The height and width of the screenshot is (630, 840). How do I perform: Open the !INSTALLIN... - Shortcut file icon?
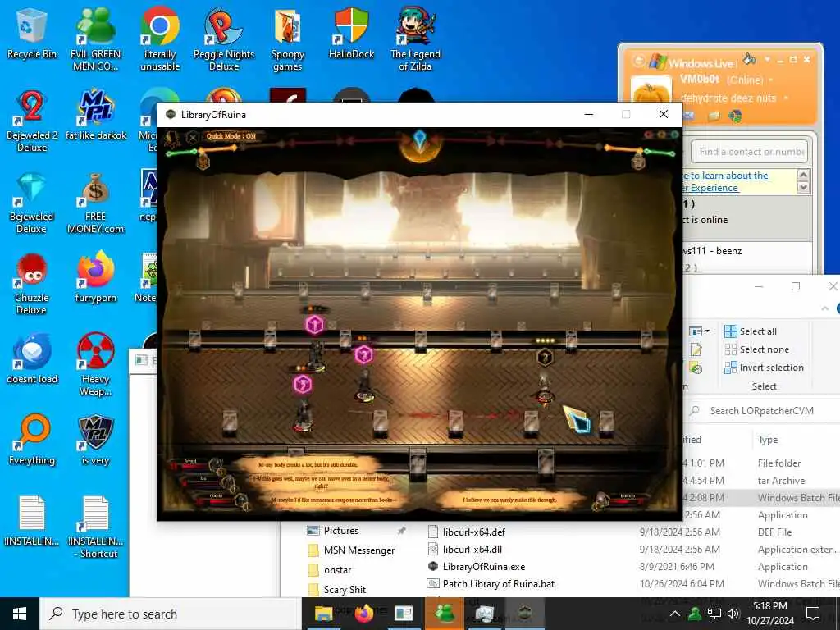[x=96, y=527]
